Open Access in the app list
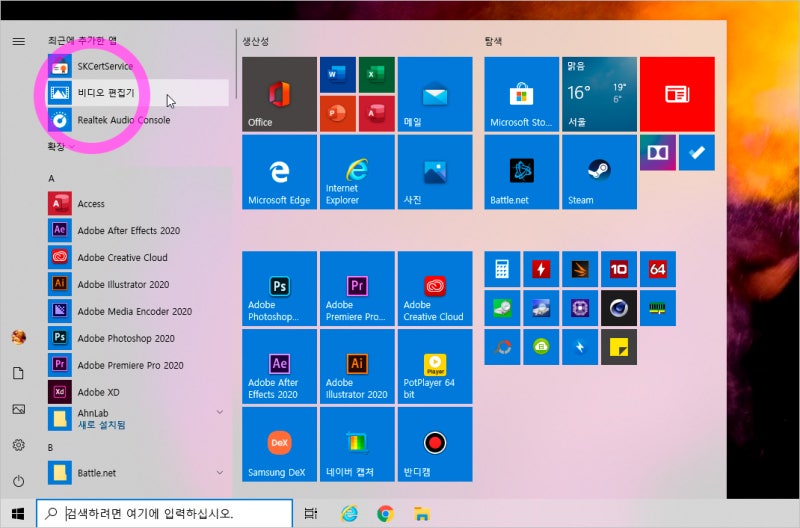The height and width of the screenshot is (528, 800). pyautogui.click(x=138, y=204)
